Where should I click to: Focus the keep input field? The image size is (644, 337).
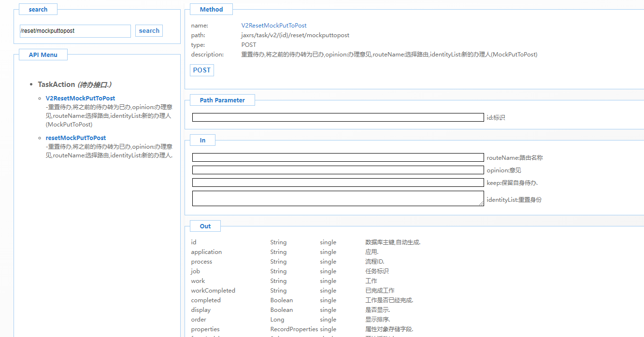[338, 183]
